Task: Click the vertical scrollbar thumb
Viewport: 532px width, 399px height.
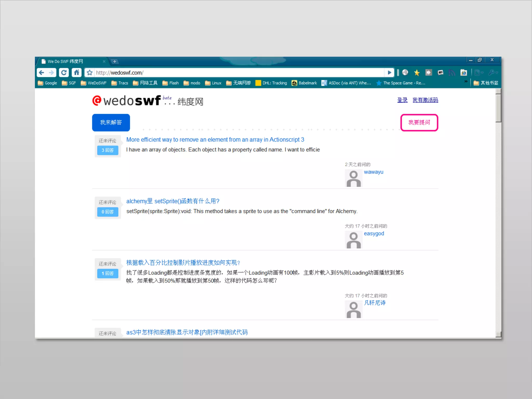Action: coord(498,108)
